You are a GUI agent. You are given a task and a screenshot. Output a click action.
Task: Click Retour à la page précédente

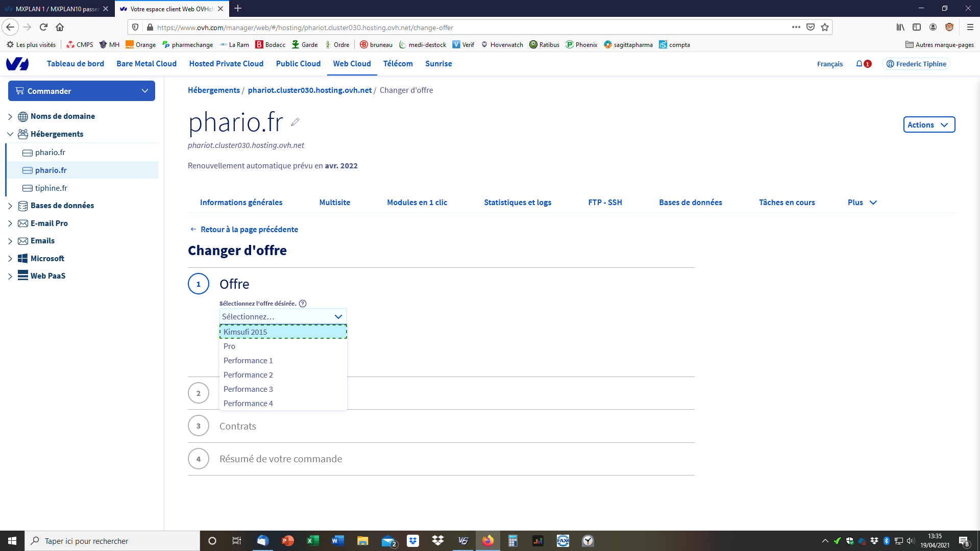(x=249, y=230)
